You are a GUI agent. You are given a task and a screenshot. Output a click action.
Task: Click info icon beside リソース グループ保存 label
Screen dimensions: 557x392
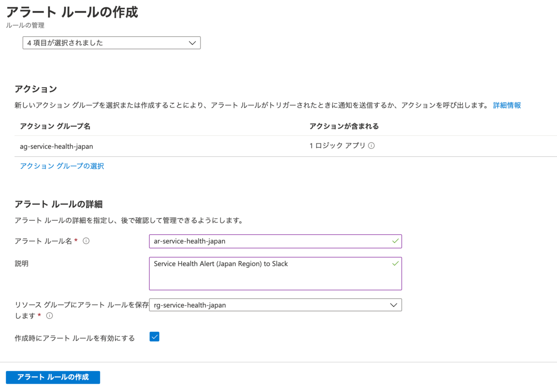pyautogui.click(x=50, y=316)
